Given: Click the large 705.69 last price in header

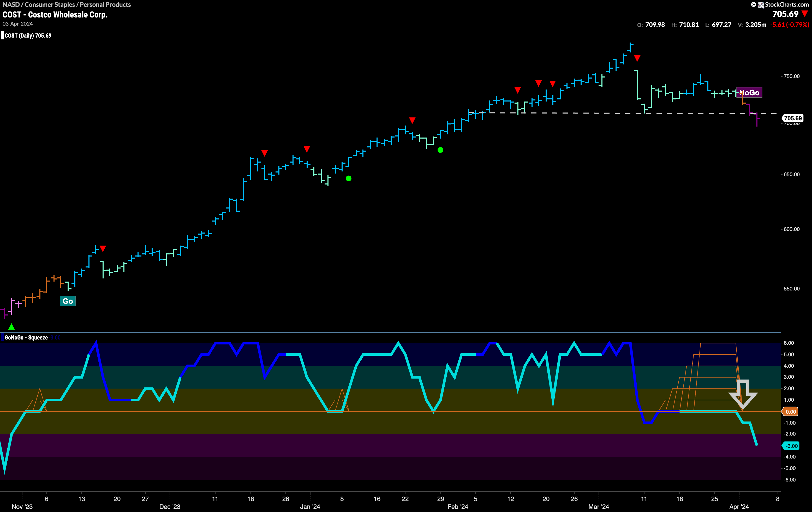Looking at the screenshot, I should [785, 14].
